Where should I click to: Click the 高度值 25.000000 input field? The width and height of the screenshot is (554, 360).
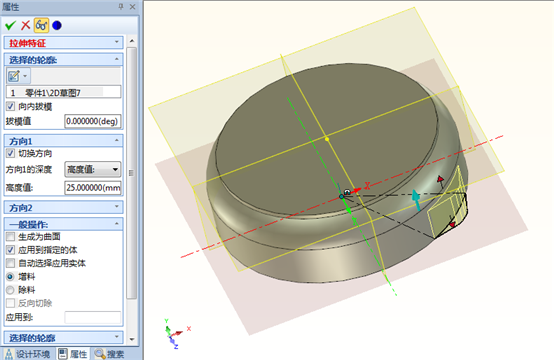point(93,187)
